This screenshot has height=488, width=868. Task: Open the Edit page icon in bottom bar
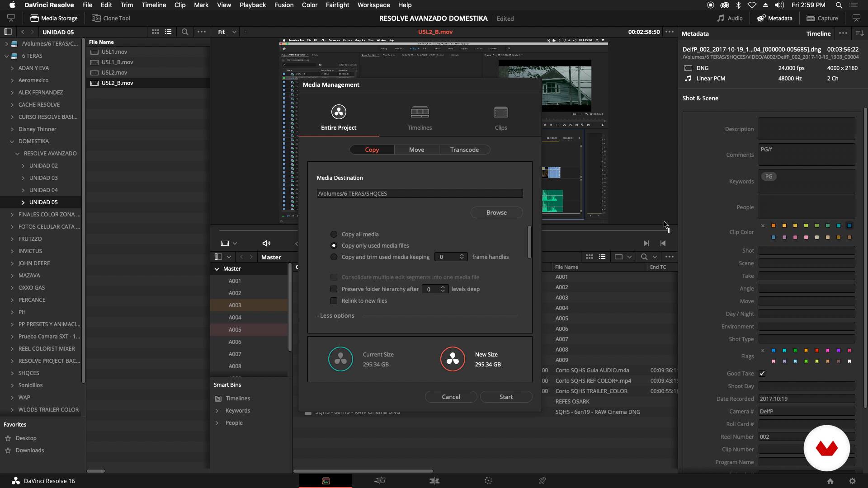pos(434,481)
